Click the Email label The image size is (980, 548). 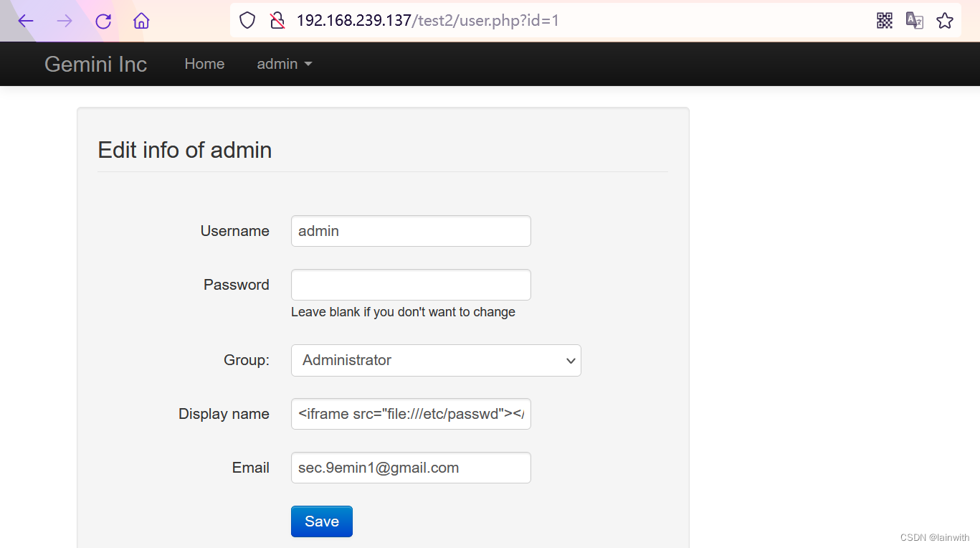click(x=251, y=468)
